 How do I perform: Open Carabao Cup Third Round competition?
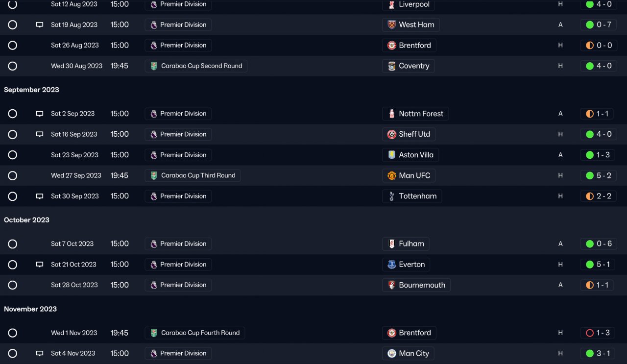click(198, 175)
